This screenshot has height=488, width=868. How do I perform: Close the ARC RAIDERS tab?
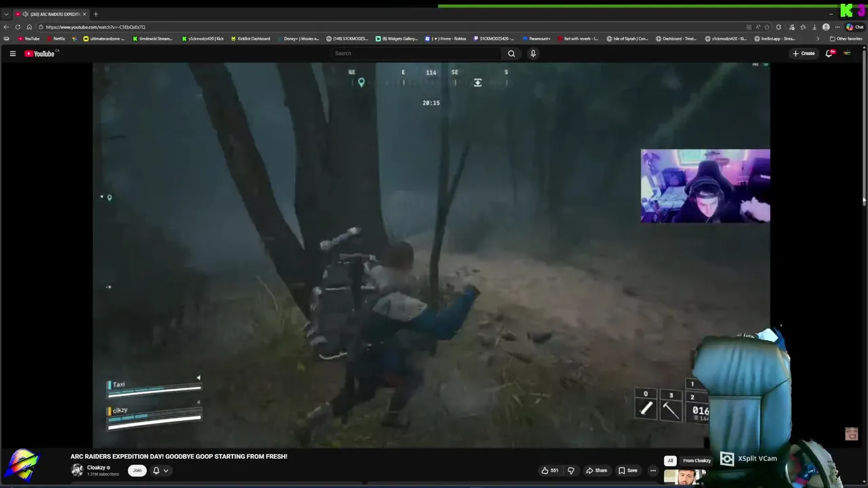pos(85,14)
